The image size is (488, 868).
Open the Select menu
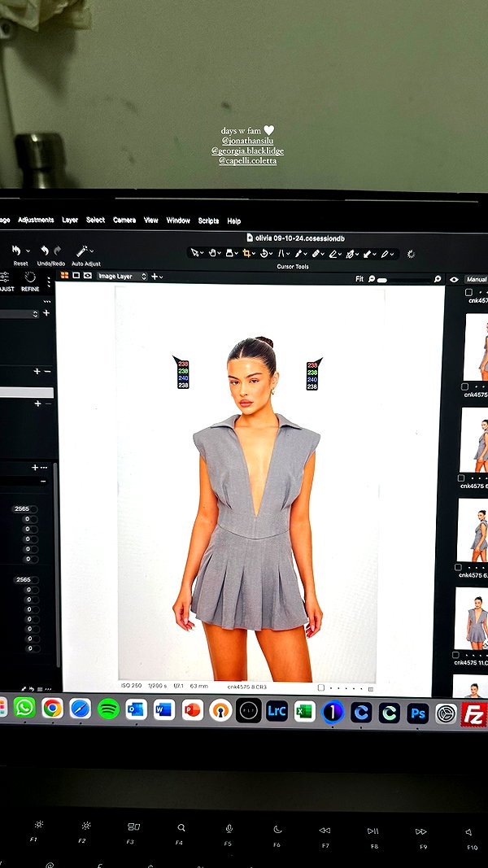[x=95, y=220]
